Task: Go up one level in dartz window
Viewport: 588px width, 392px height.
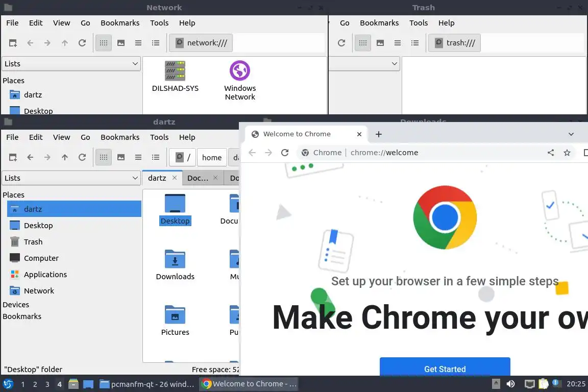Action: [x=64, y=157]
